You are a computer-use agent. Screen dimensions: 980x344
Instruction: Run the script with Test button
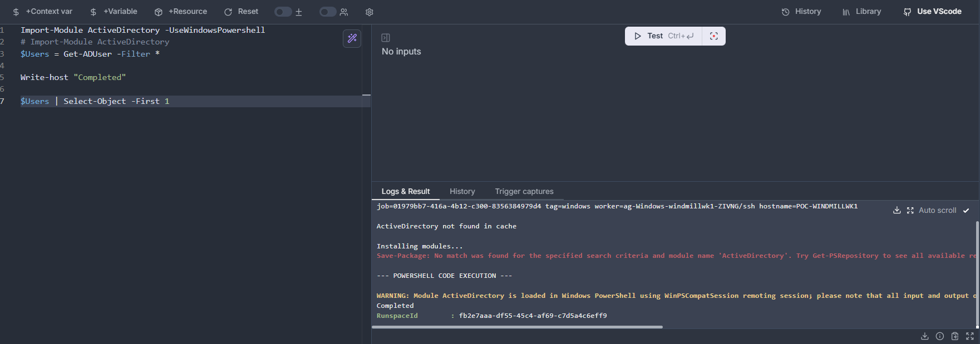click(x=663, y=36)
